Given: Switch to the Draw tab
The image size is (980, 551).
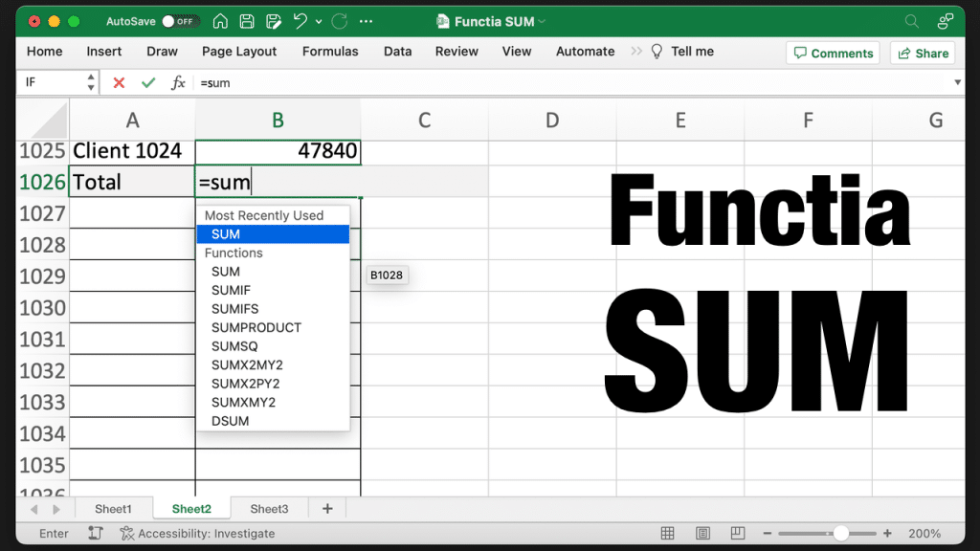Looking at the screenshot, I should [162, 52].
